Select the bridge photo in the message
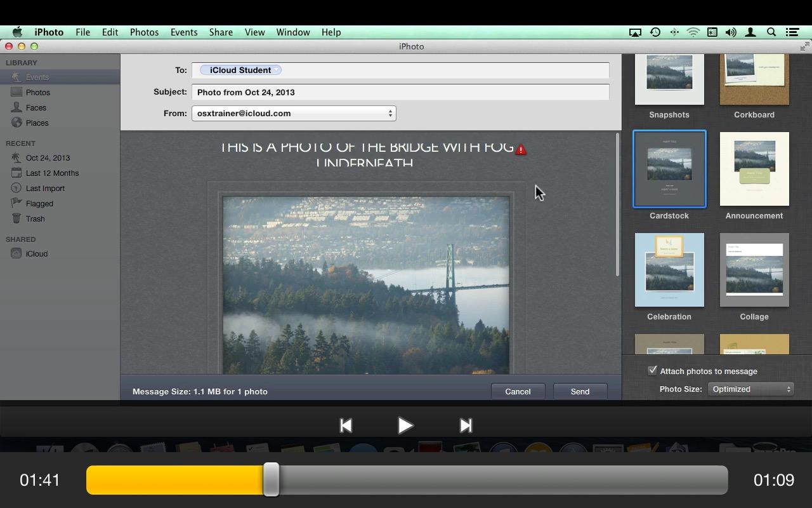The image size is (812, 508). click(366, 285)
